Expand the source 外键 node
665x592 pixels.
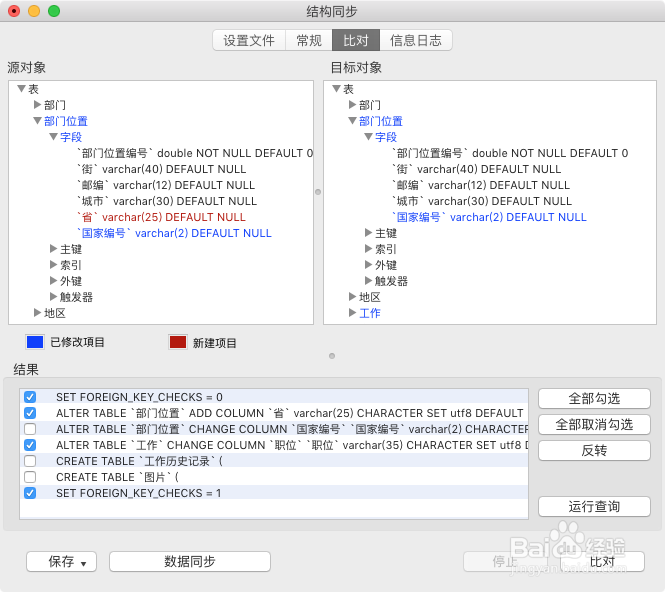[53, 281]
